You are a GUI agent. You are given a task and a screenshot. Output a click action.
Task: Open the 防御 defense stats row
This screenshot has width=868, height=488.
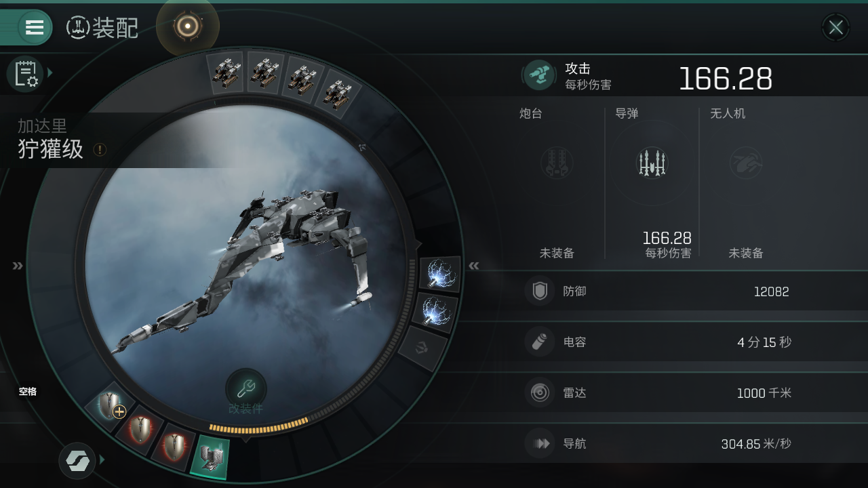[x=696, y=291]
